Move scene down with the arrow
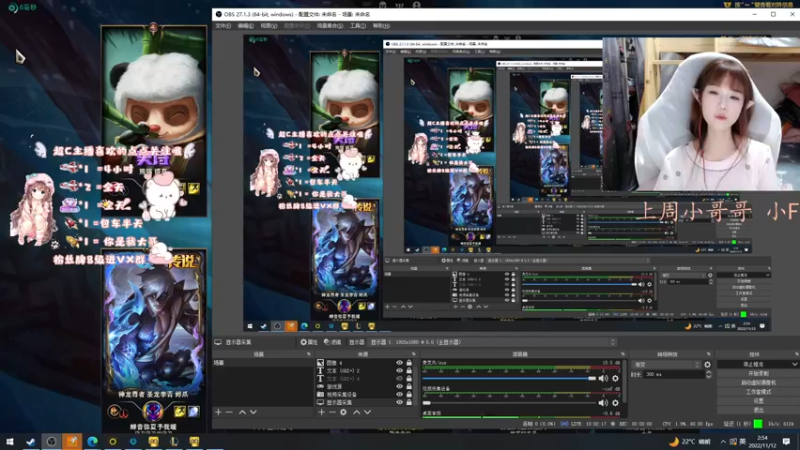This screenshot has width=800, height=450. (x=253, y=412)
